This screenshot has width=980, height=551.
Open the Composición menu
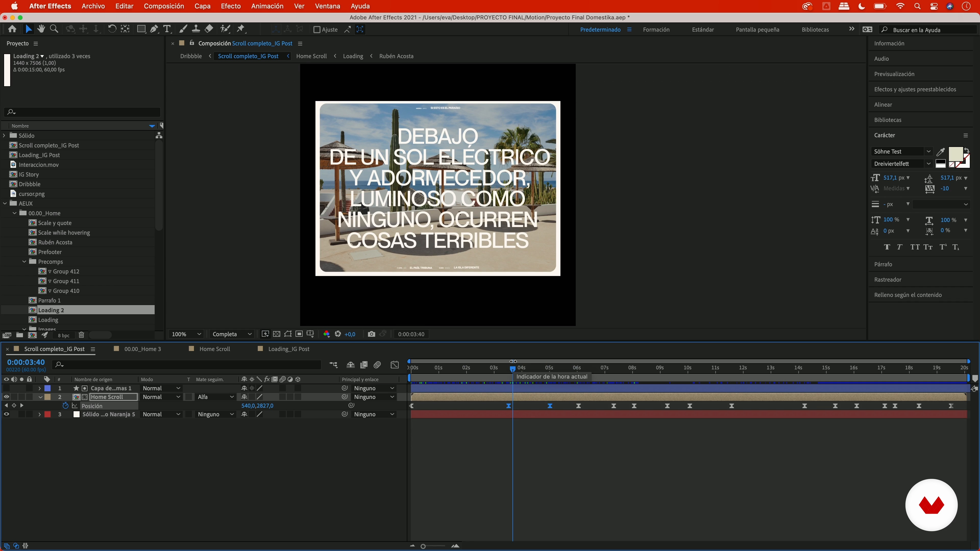(x=164, y=6)
